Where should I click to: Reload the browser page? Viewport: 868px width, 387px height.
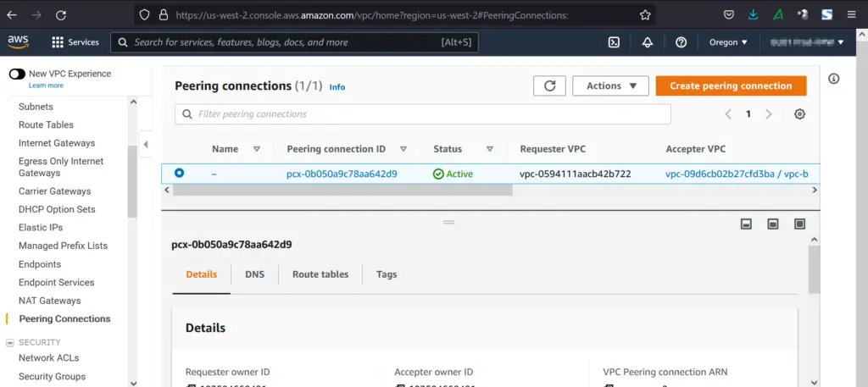point(61,15)
